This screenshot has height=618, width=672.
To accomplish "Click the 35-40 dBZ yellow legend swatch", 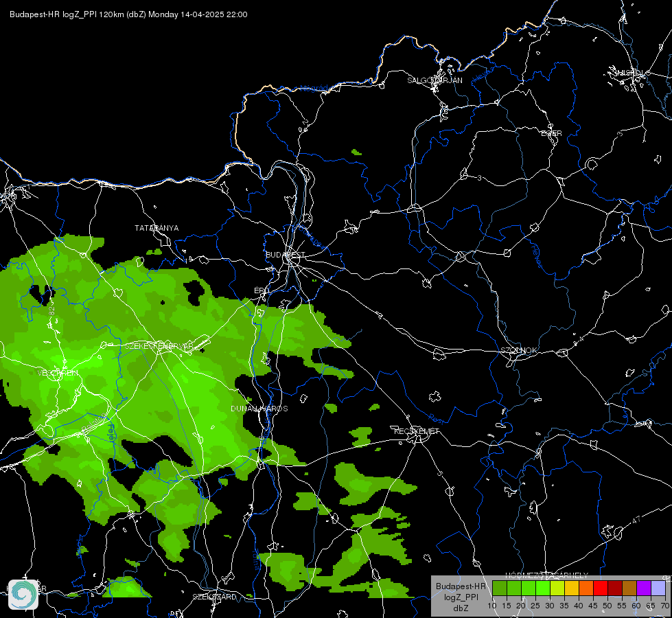I will coord(572,588).
